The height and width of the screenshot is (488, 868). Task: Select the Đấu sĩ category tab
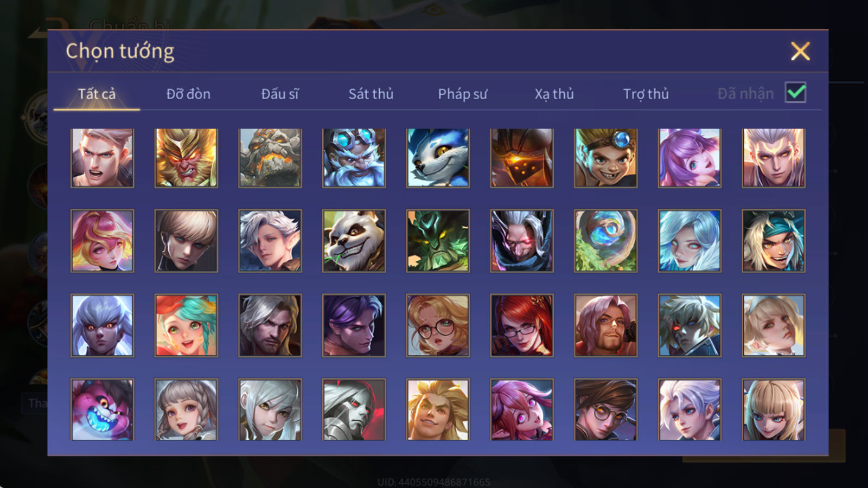pyautogui.click(x=280, y=94)
